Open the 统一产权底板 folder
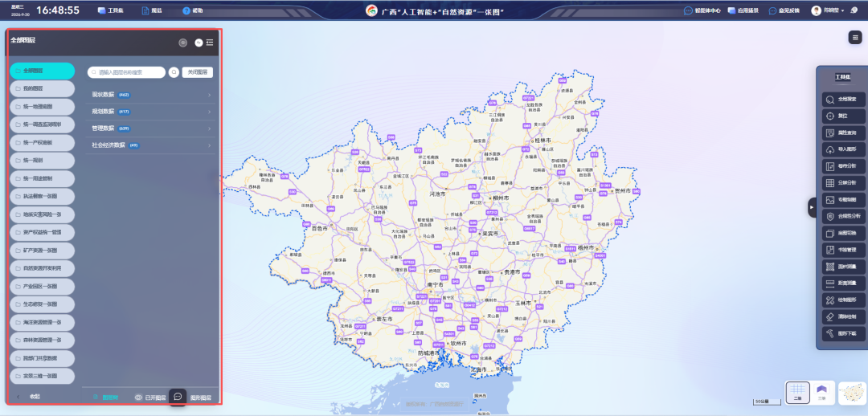 (x=42, y=143)
